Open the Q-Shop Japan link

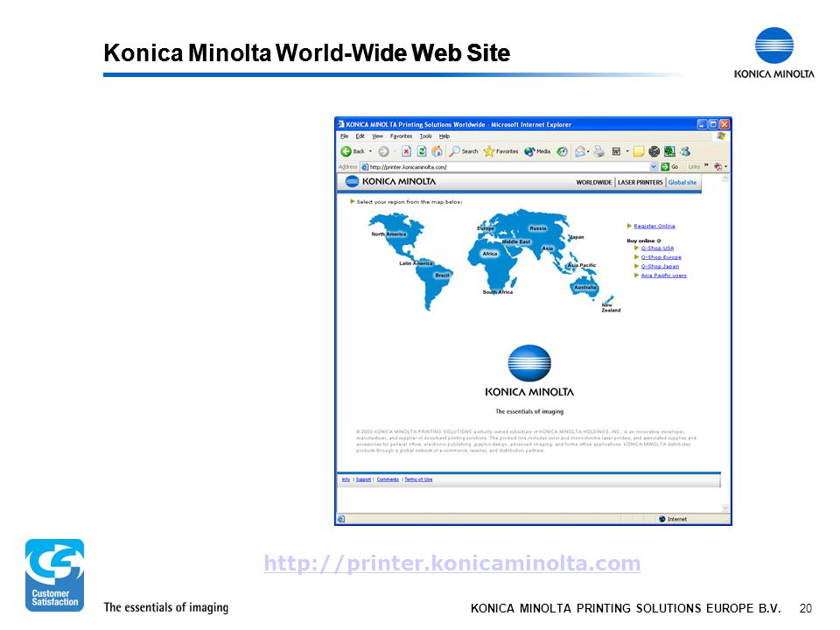[x=660, y=266]
